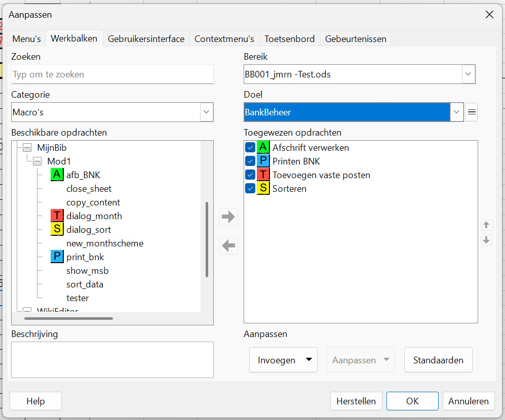Uncheck the Afschrift verwerken checkbox
Image resolution: width=505 pixels, height=420 pixels.
click(250, 148)
